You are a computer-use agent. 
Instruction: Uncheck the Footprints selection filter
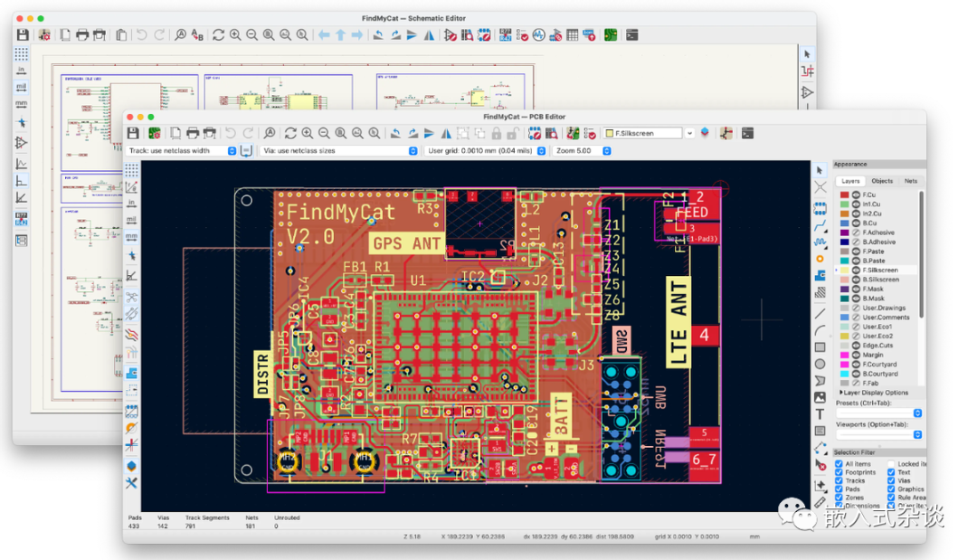839,473
